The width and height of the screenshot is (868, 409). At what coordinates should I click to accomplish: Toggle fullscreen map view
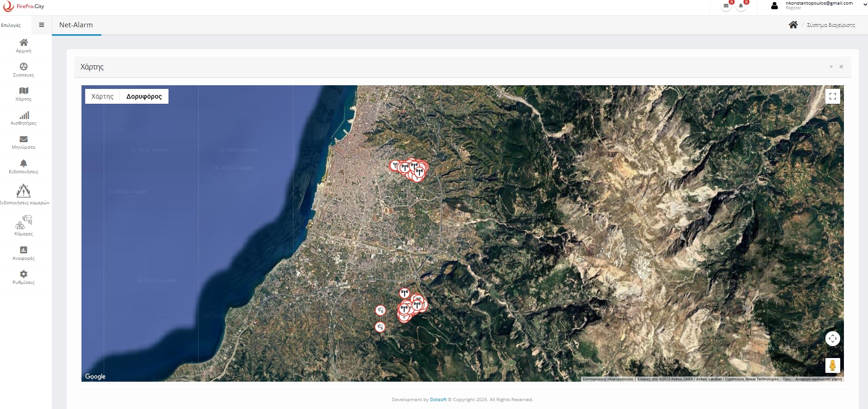pyautogui.click(x=832, y=96)
